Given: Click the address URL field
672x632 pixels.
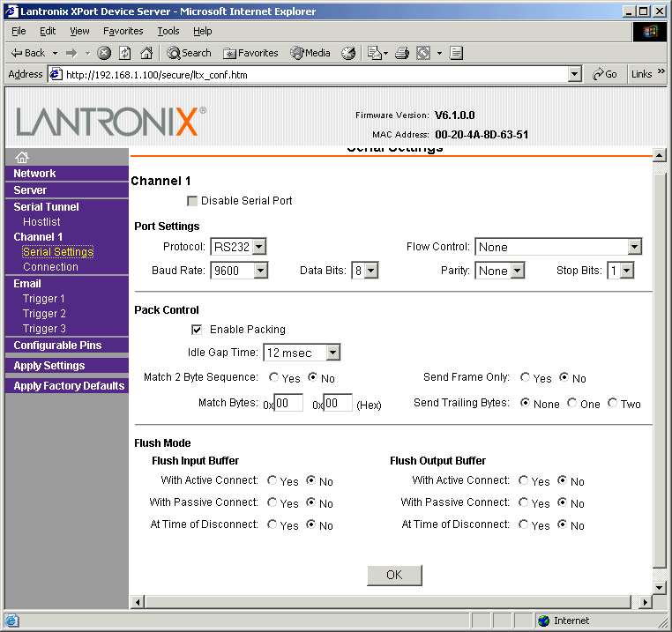Looking at the screenshot, I should tap(316, 75).
